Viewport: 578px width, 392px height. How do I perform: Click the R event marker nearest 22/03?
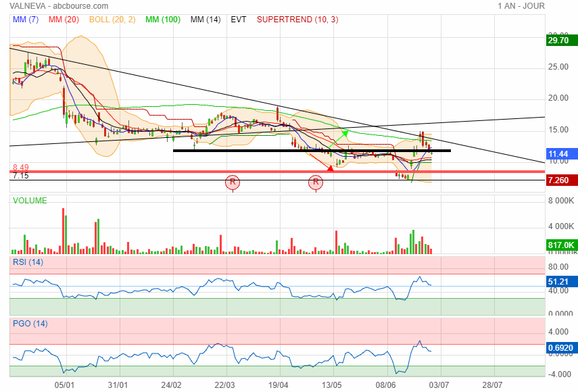(x=233, y=182)
